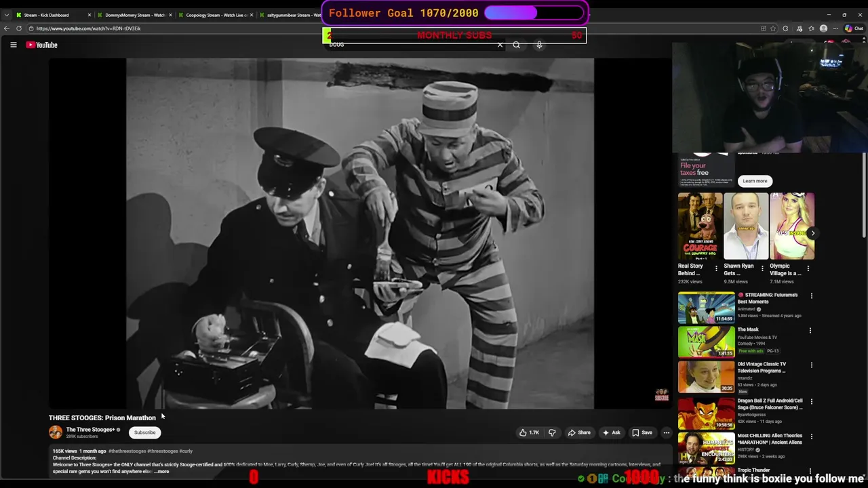Image resolution: width=868 pixels, height=488 pixels.
Task: Close the DommyxMommy Stream tab
Action: [x=170, y=15]
